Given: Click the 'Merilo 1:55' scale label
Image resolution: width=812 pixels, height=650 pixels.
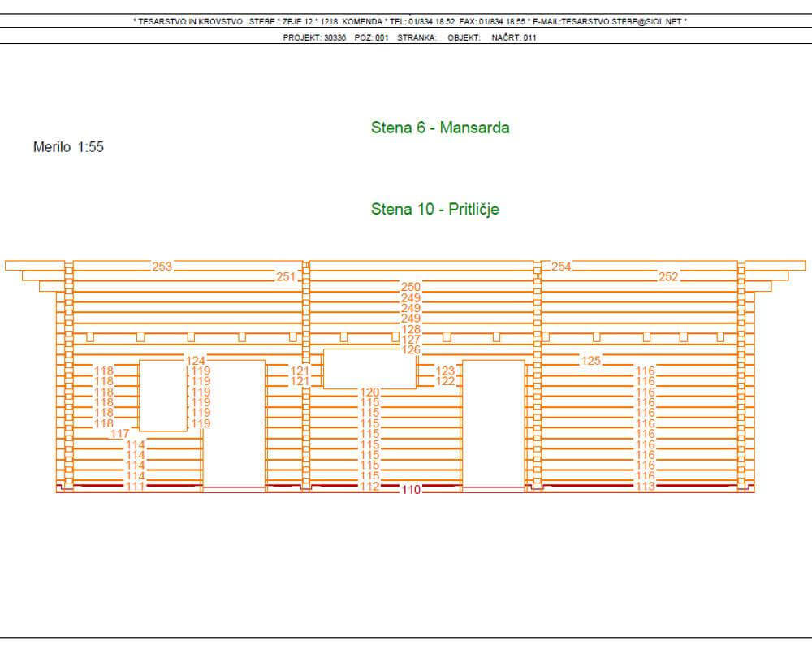Looking at the screenshot, I should pos(68,147).
